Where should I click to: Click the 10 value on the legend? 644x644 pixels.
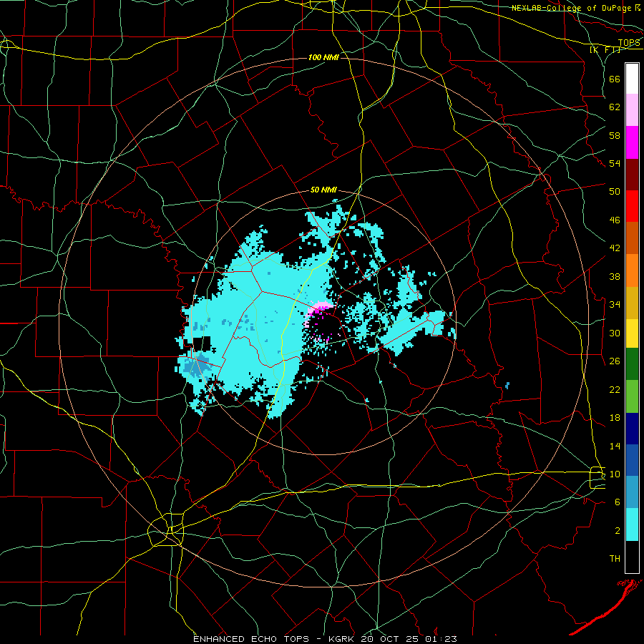pyautogui.click(x=615, y=474)
